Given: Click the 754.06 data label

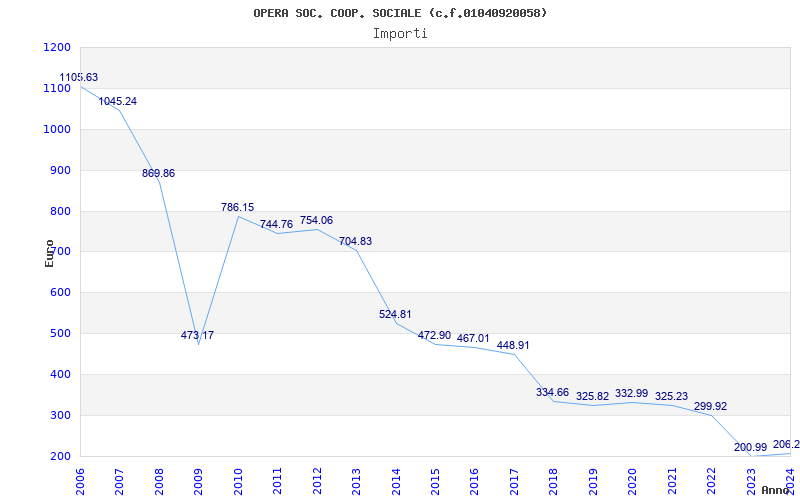Looking at the screenshot, I should (316, 220).
